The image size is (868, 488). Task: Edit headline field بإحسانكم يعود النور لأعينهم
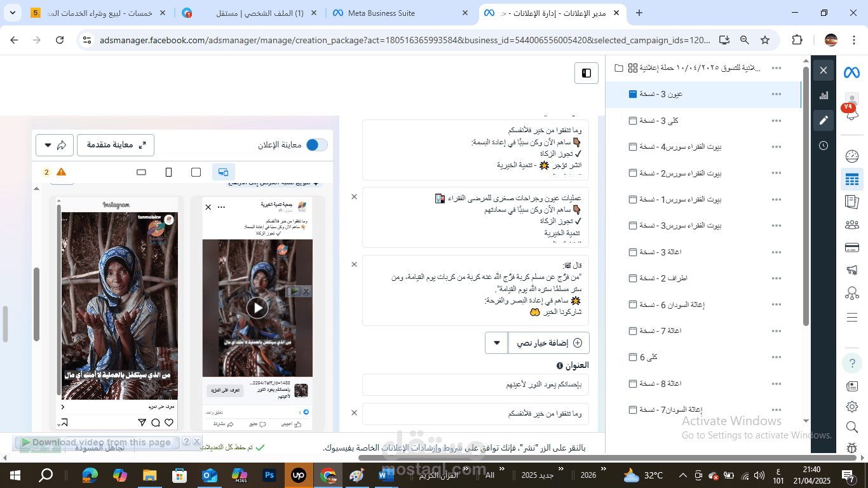pos(475,384)
